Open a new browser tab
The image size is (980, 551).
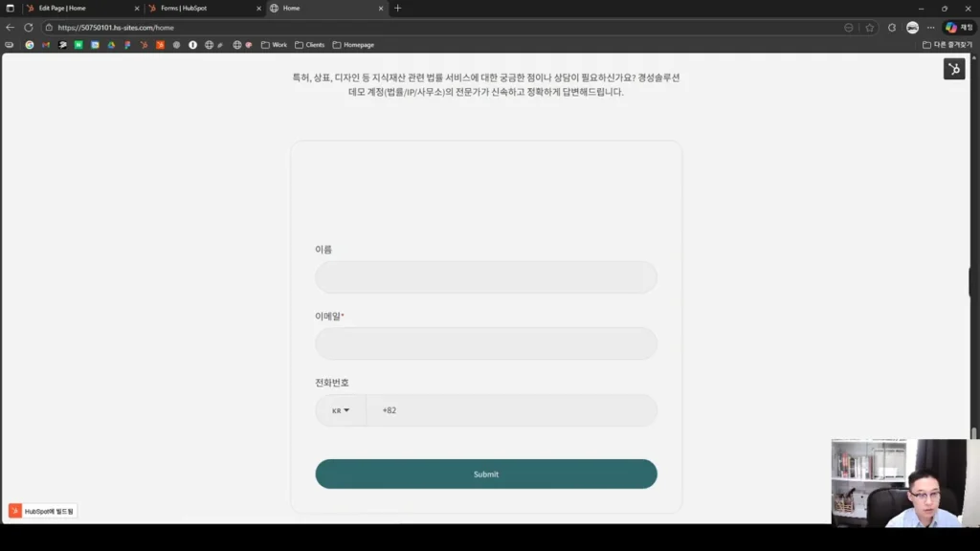tap(397, 8)
